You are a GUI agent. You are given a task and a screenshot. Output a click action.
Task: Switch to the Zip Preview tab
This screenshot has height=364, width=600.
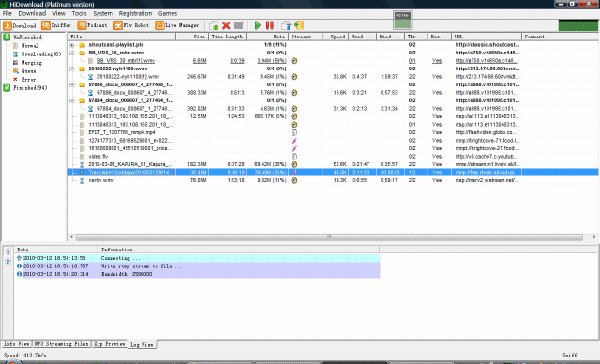pos(109,344)
